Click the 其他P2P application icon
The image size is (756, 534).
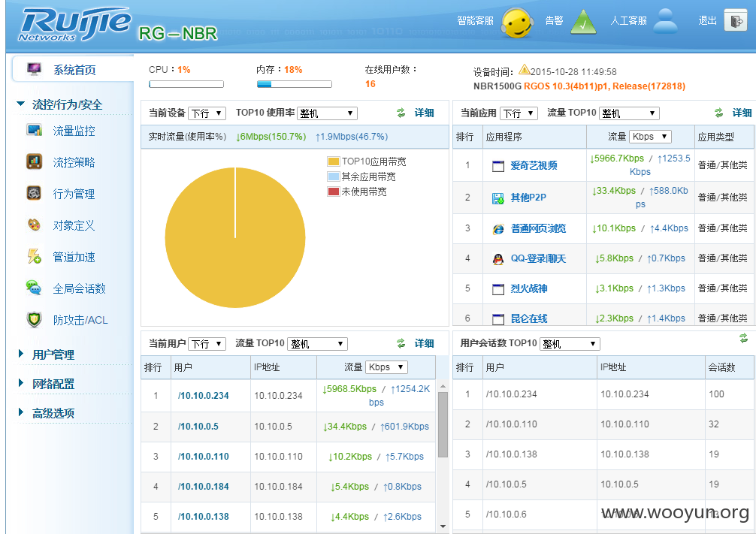[498, 198]
